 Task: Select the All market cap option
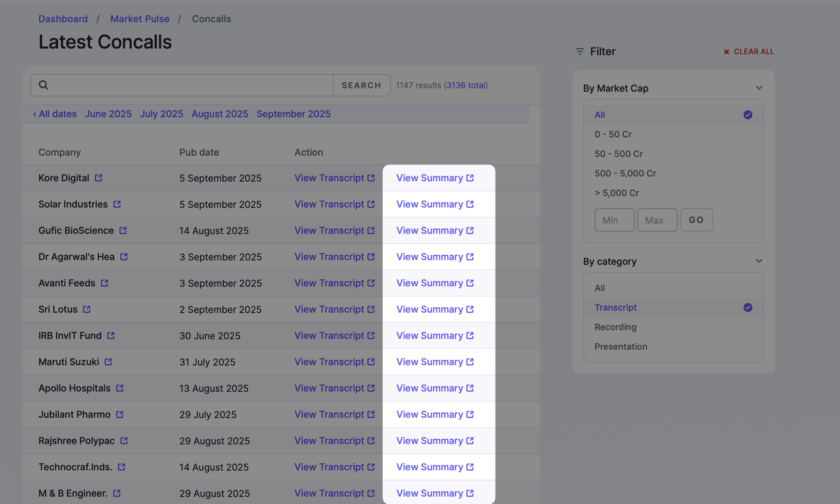tap(673, 115)
